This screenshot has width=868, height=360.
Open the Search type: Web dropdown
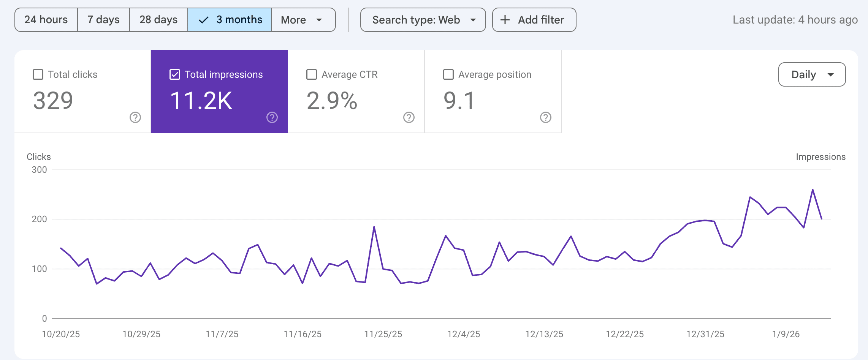[423, 20]
